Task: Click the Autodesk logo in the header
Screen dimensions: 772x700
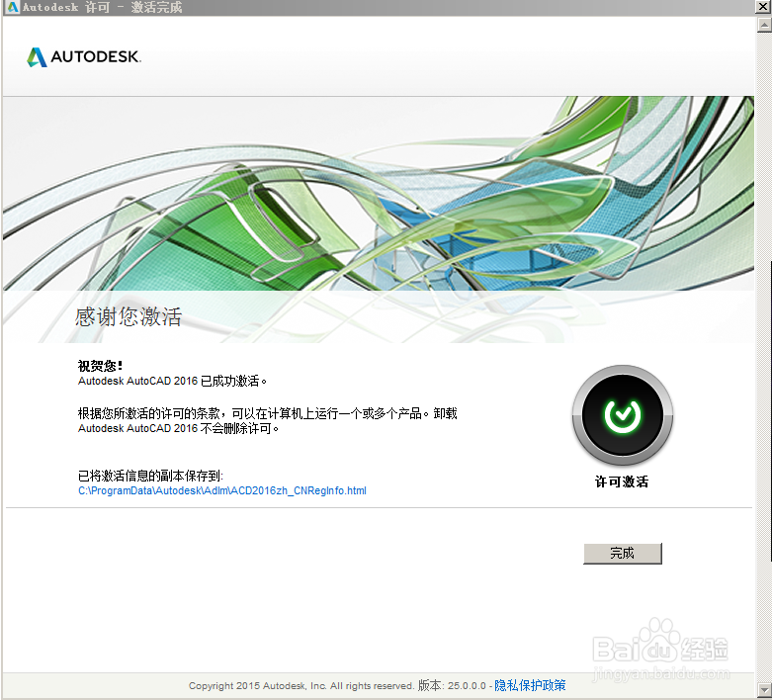Action: coord(84,56)
